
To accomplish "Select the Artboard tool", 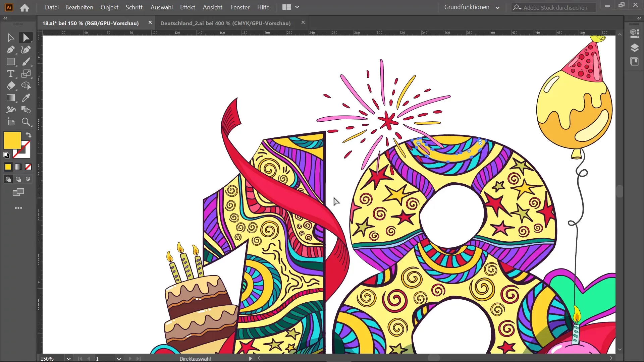I will click(x=11, y=122).
